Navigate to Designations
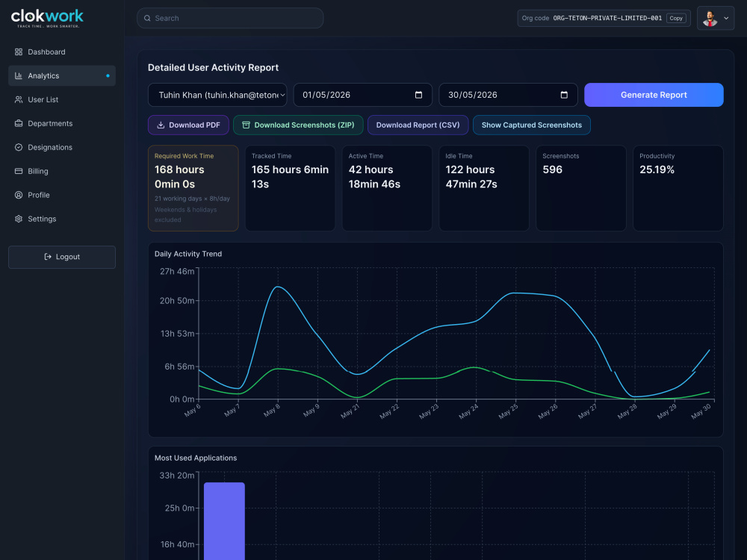 coord(62,147)
